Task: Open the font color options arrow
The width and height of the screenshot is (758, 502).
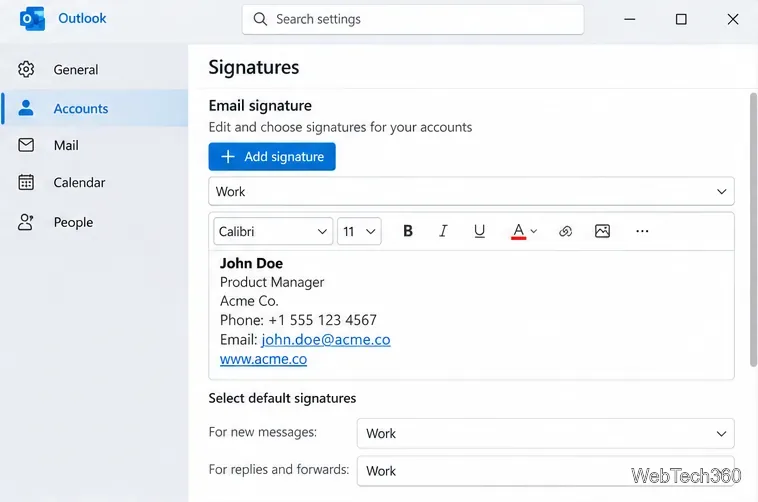Action: click(x=534, y=231)
